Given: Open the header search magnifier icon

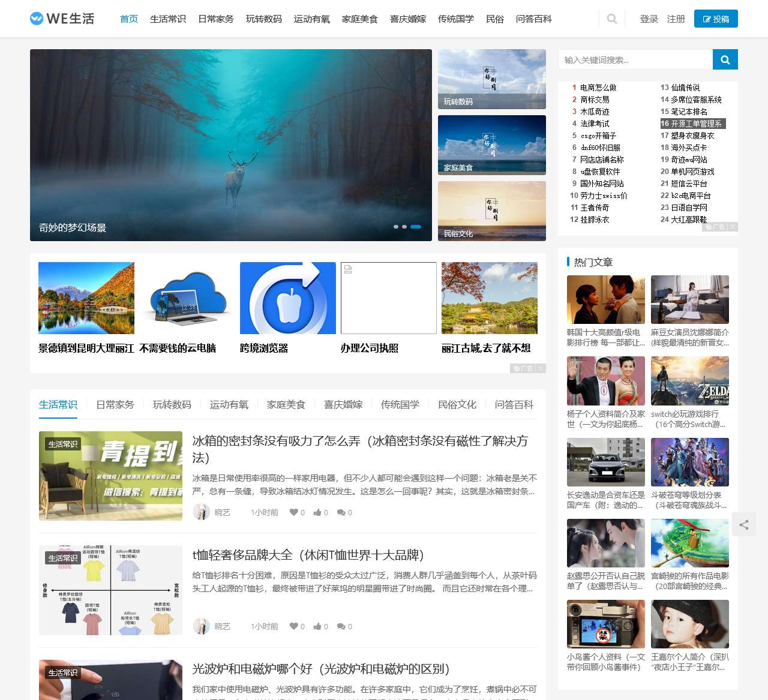Looking at the screenshot, I should (x=612, y=19).
